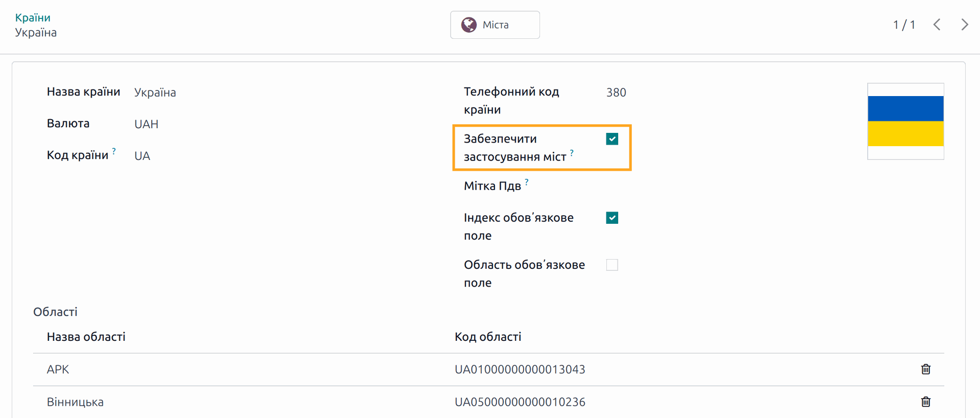Delete the Вінницька region row
Viewport: 980px width, 418px height.
pos(925,402)
